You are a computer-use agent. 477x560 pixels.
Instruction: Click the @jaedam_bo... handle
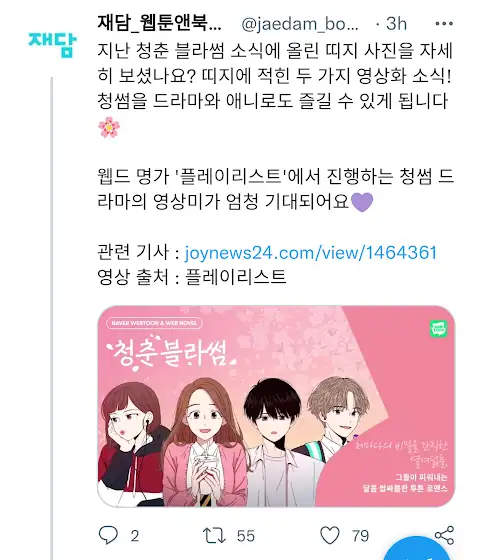[x=300, y=24]
